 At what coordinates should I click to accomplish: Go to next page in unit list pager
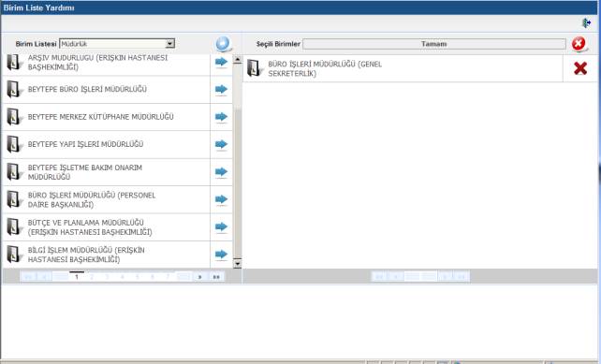click(x=199, y=277)
